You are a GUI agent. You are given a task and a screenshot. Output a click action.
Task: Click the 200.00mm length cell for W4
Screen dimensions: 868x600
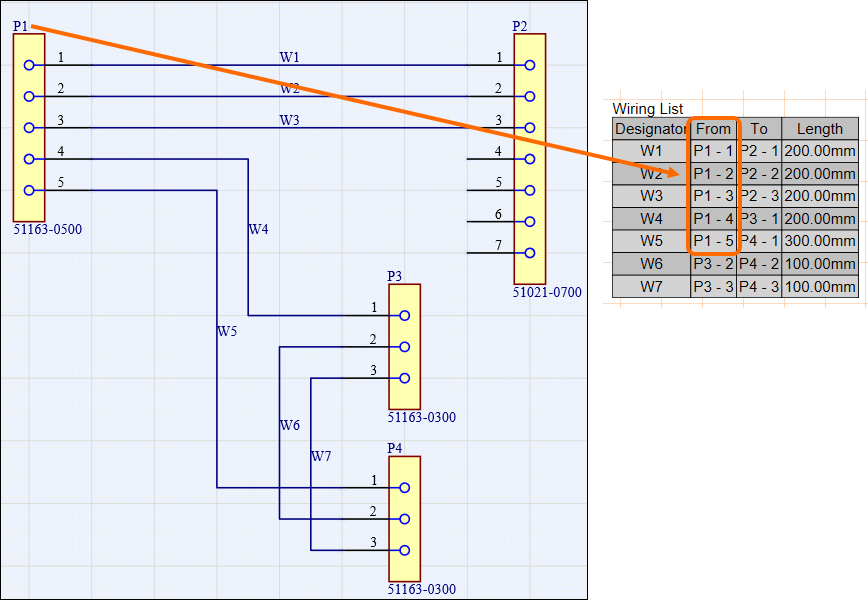[820, 219]
